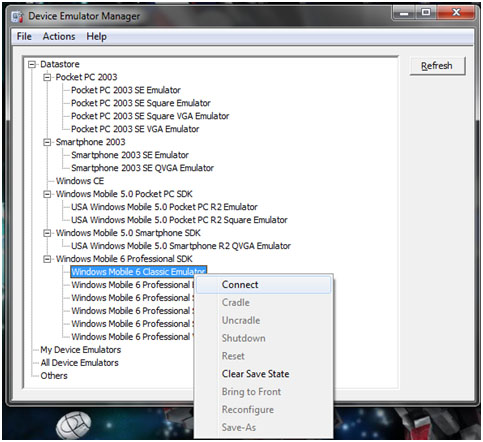
Task: Select All Device Emulators
Action: coord(79,363)
